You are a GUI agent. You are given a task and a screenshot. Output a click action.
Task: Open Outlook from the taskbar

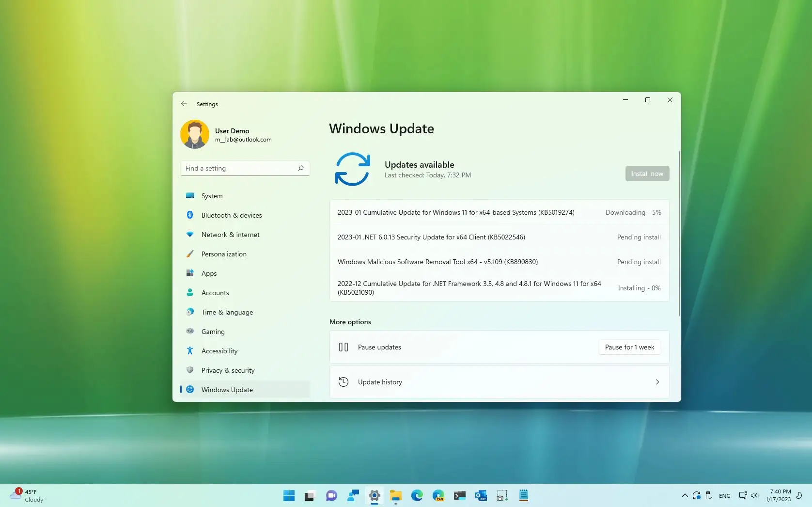(x=481, y=495)
